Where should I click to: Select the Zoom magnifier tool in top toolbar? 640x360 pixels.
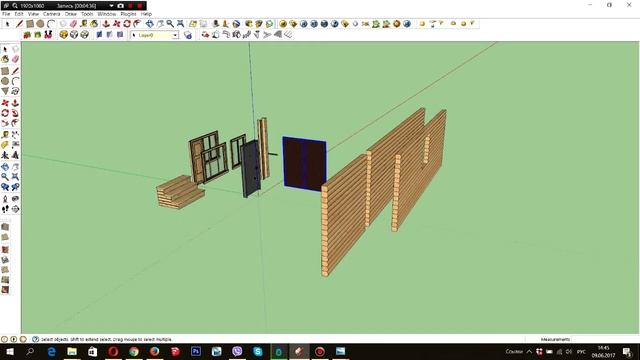(x=170, y=24)
